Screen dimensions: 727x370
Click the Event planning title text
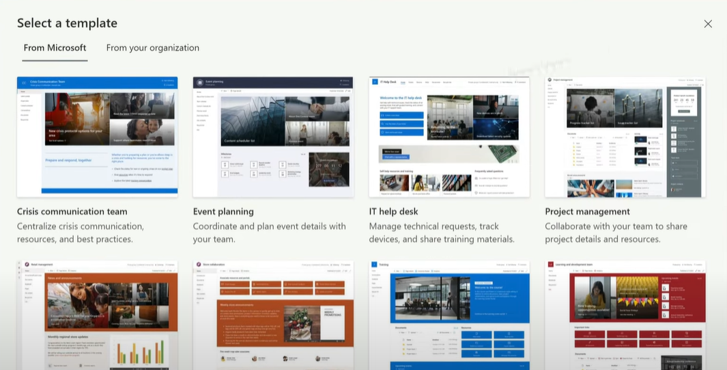(x=223, y=211)
